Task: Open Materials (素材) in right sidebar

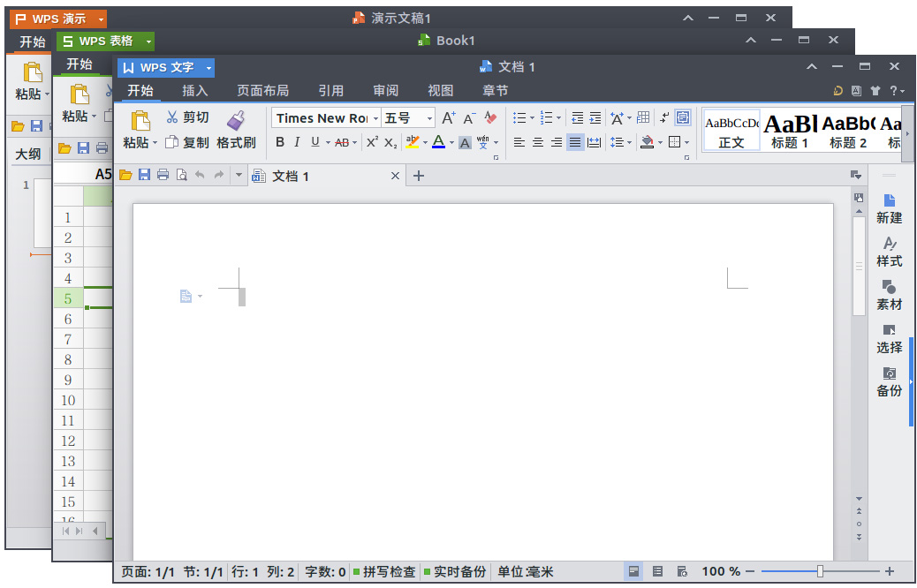Action: pyautogui.click(x=889, y=296)
